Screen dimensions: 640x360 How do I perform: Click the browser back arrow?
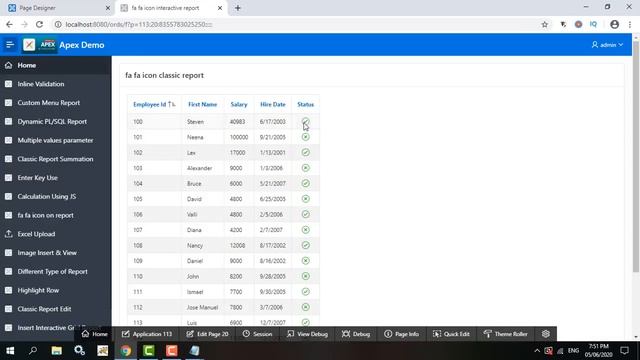[x=9, y=24]
